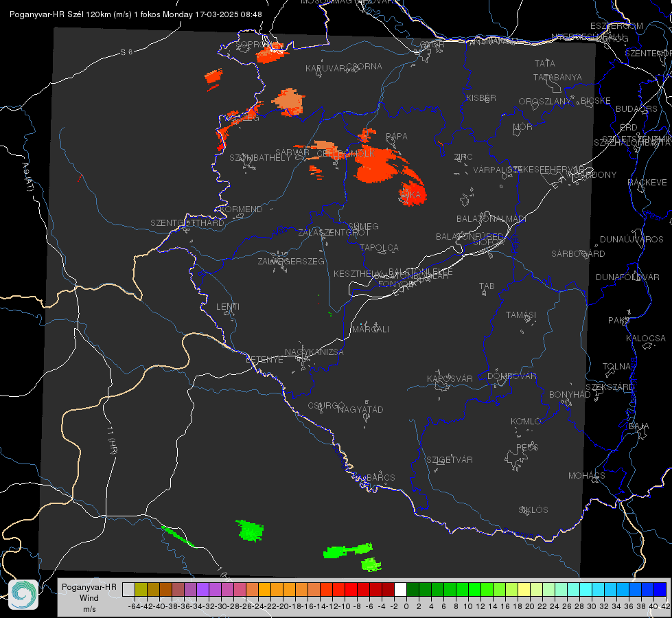Screen dimensions: 672x618
Task: Click the darkest blue swatch at legend's right end
Action: click(660, 589)
